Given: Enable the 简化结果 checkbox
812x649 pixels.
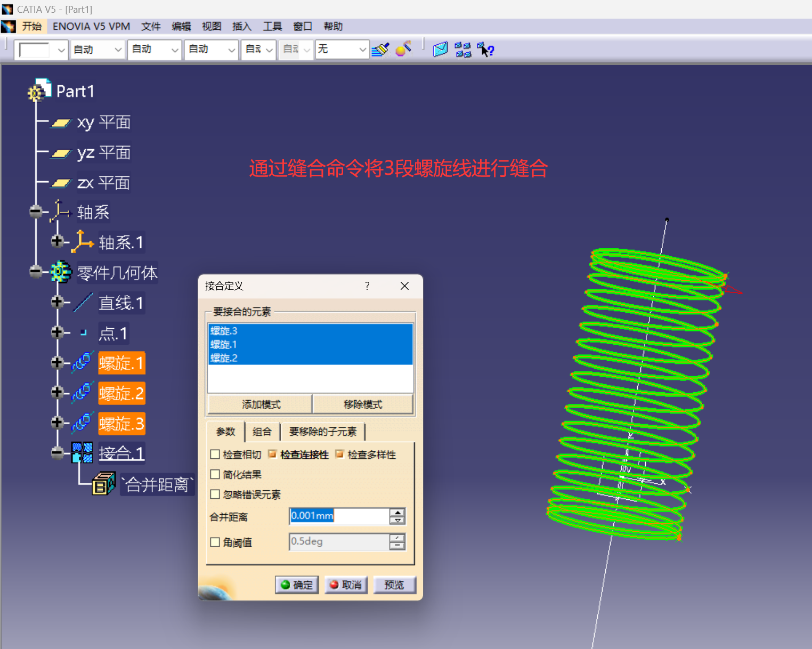Looking at the screenshot, I should click(x=215, y=474).
